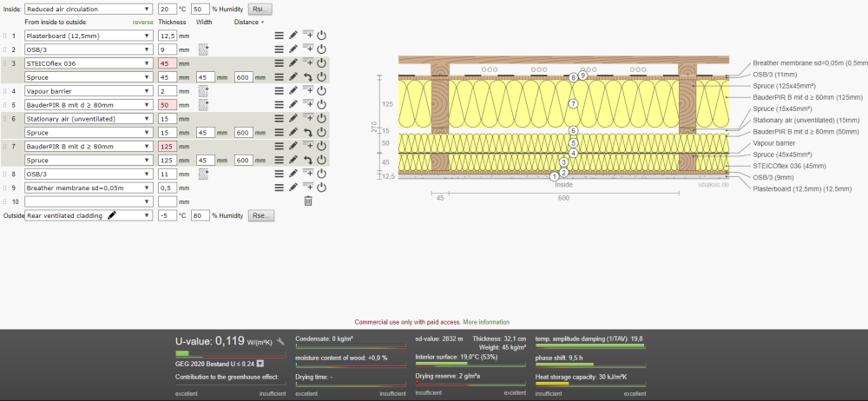The height and width of the screenshot is (401, 868).
Task: Add a wood frame to OSB/3 11mm layer
Action: tap(204, 174)
